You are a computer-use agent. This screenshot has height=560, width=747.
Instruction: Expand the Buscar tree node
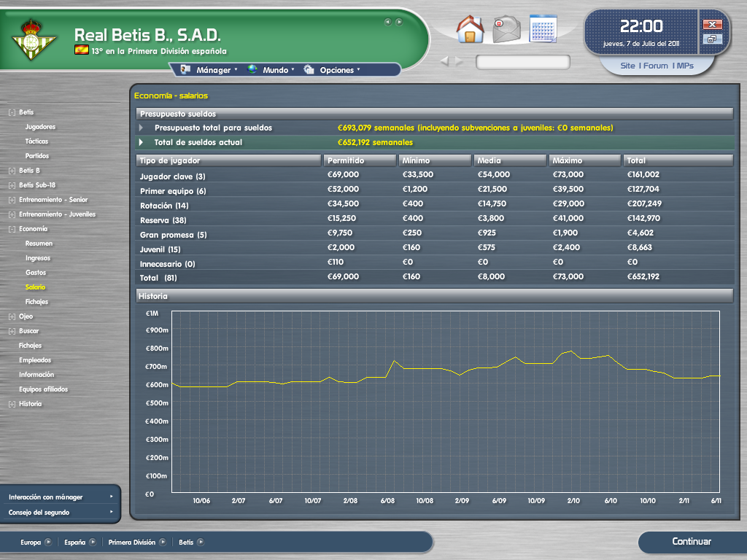point(12,331)
